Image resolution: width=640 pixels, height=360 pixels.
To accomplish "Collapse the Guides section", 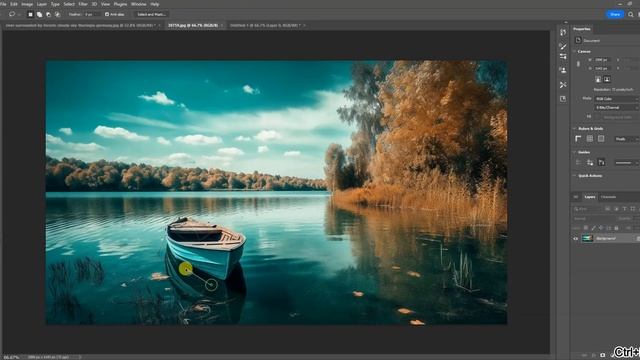I will coord(575,152).
